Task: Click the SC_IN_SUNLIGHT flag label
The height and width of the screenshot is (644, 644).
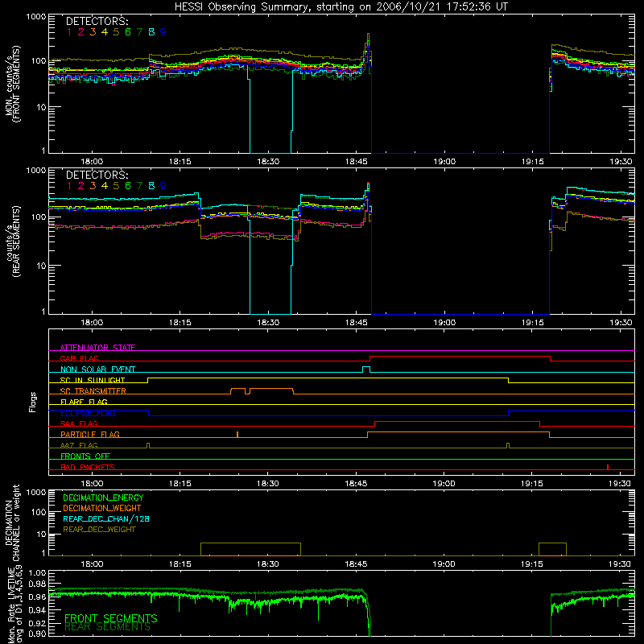Action: pyautogui.click(x=93, y=380)
